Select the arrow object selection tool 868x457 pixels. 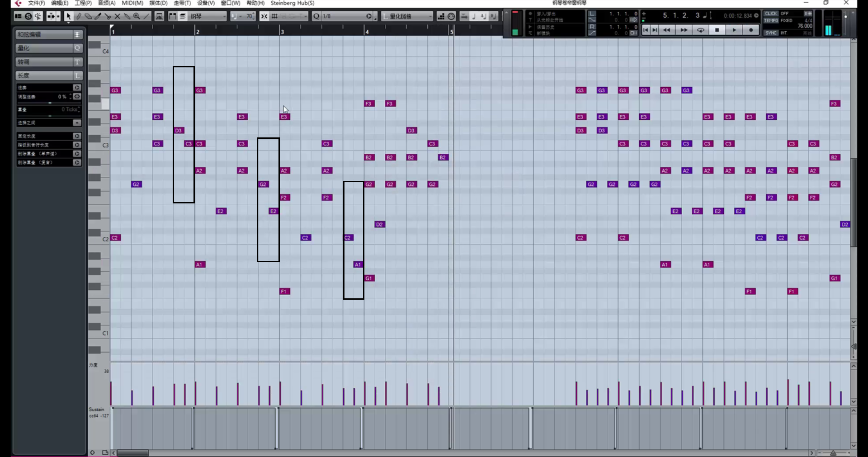68,16
